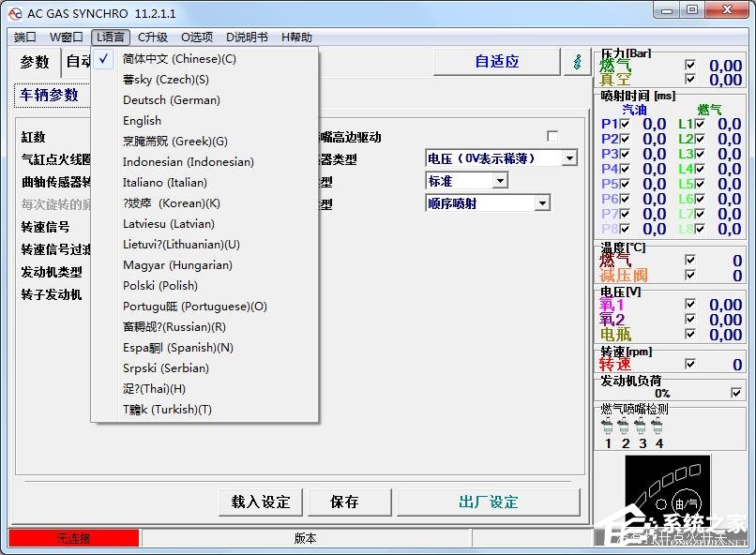
Task: Switch to the 参数 tab
Action: coord(35,62)
